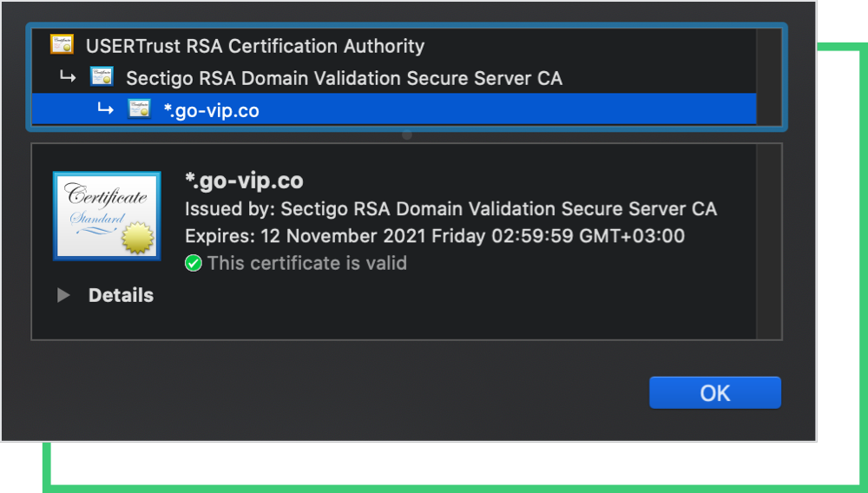Click the child arrow beside the Sectigo row
The height and width of the screenshot is (493, 868).
coord(68,77)
